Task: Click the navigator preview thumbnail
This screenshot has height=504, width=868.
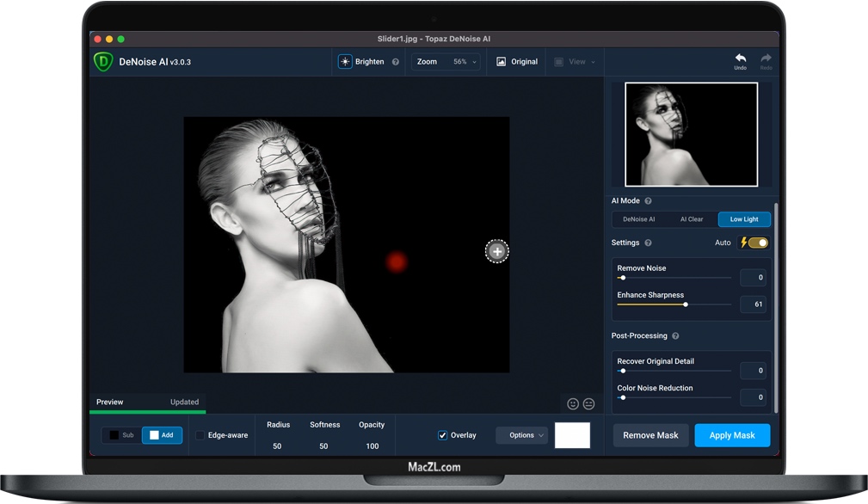Action: click(x=691, y=134)
